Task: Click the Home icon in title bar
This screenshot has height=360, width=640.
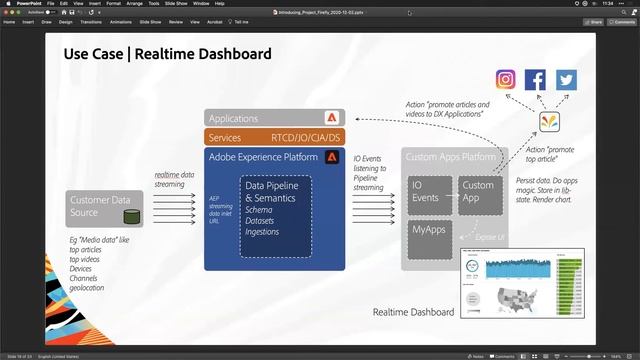Action: (x=64, y=12)
